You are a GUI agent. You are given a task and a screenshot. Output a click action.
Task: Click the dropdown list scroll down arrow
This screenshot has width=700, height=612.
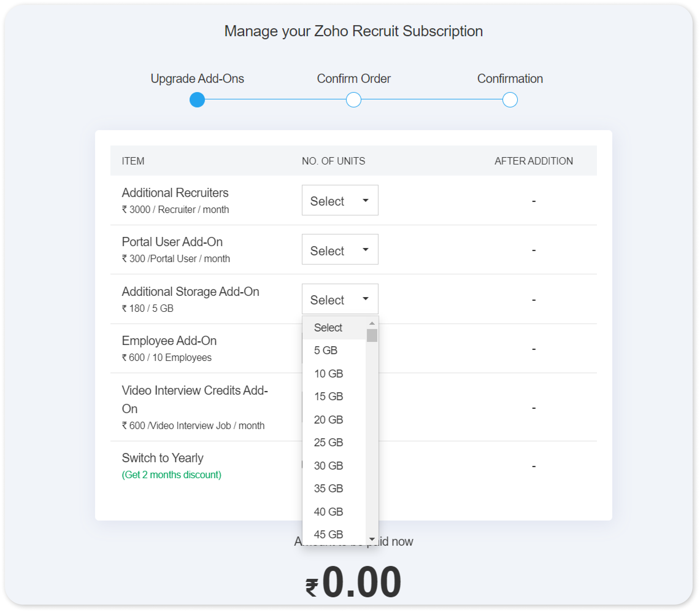[x=372, y=539]
